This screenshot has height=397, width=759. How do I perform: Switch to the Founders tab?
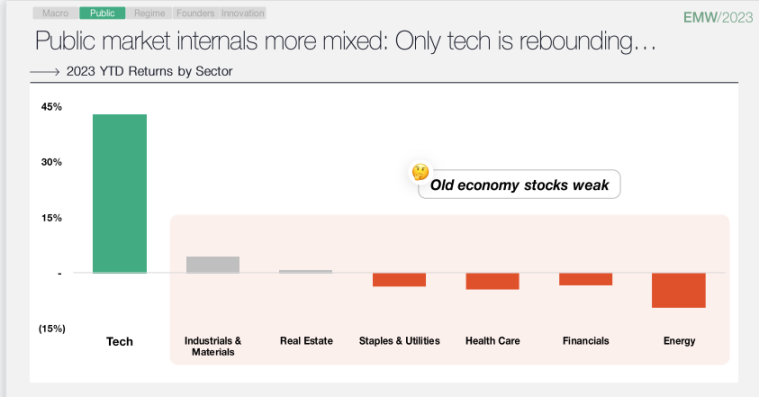(x=195, y=13)
